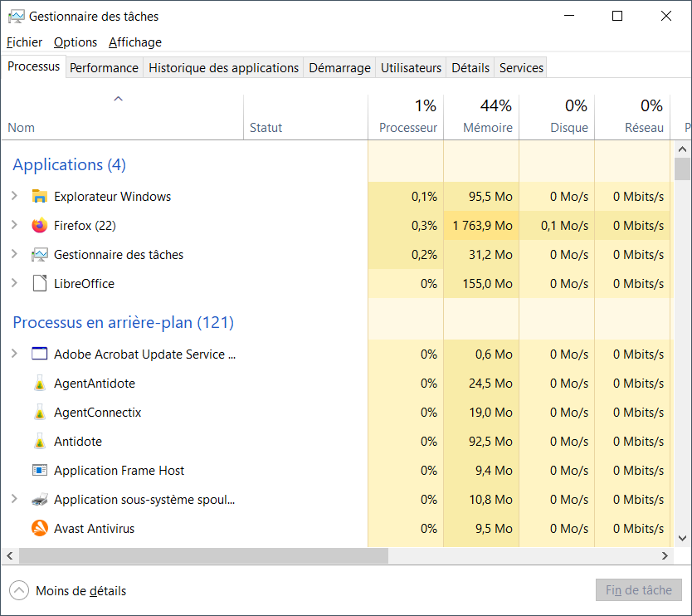The image size is (692, 616).
Task: Select the Application Frame Host name
Action: click(x=119, y=471)
